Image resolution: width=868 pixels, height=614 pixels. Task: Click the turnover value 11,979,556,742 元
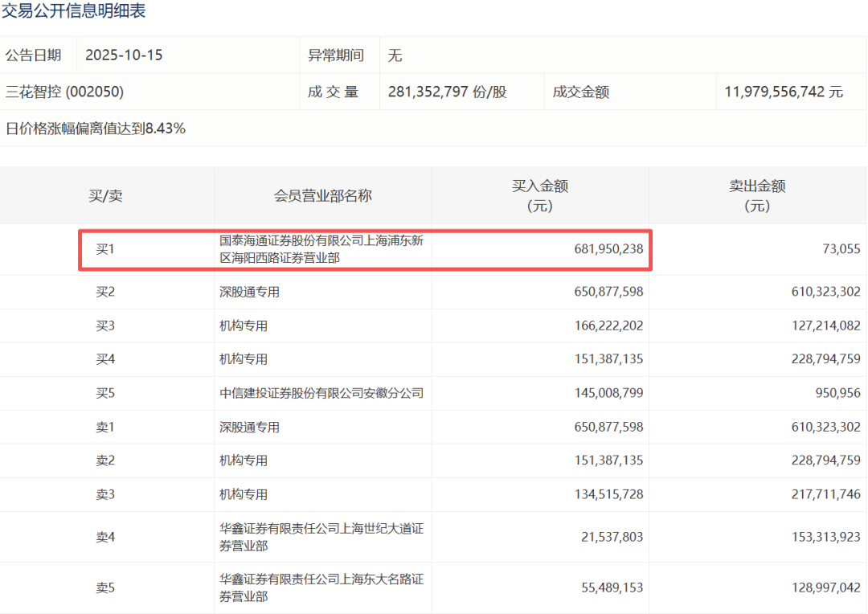pos(784,92)
